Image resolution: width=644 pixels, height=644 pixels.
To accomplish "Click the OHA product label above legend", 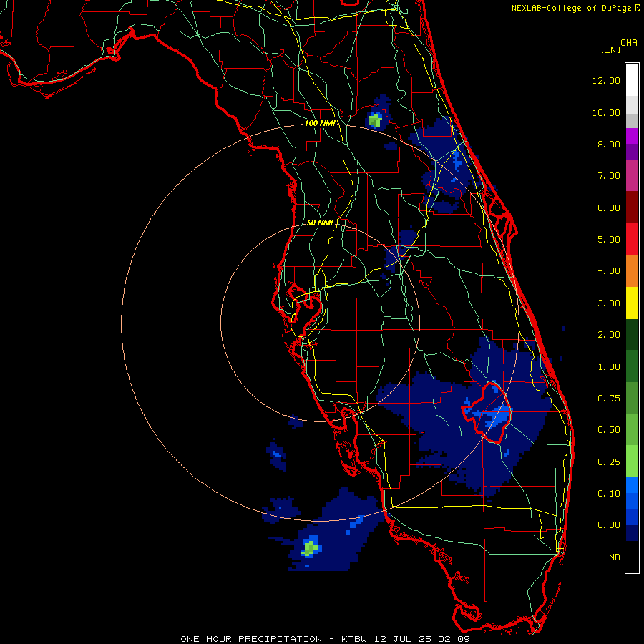I will pos(629,43).
